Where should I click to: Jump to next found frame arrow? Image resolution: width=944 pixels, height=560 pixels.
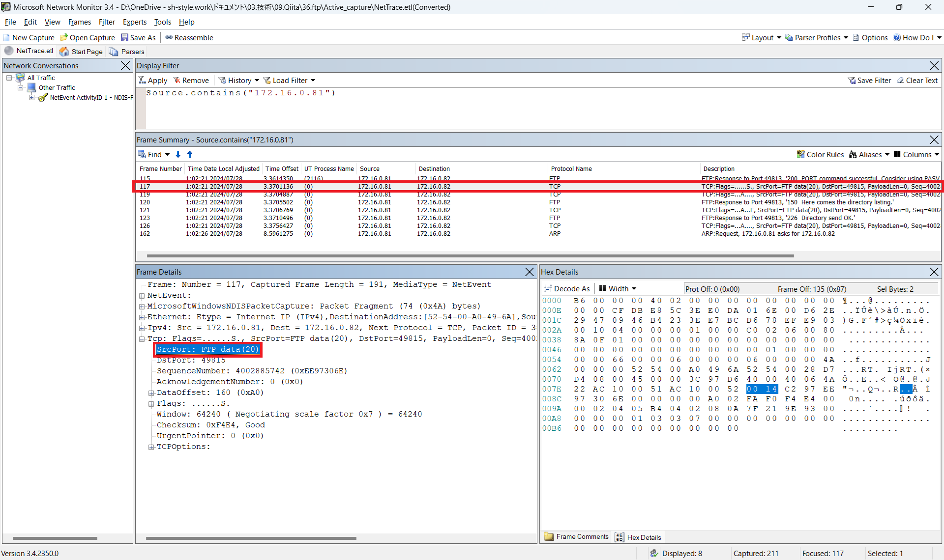[178, 155]
